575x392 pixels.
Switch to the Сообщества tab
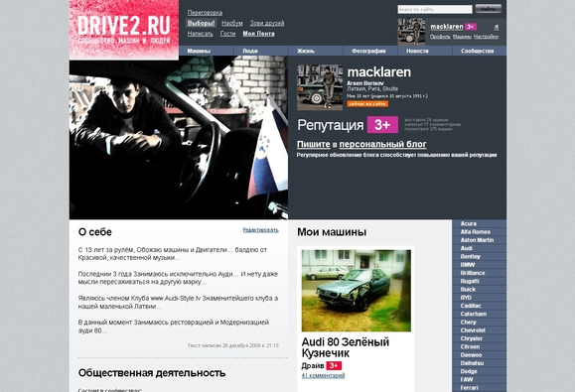[478, 51]
